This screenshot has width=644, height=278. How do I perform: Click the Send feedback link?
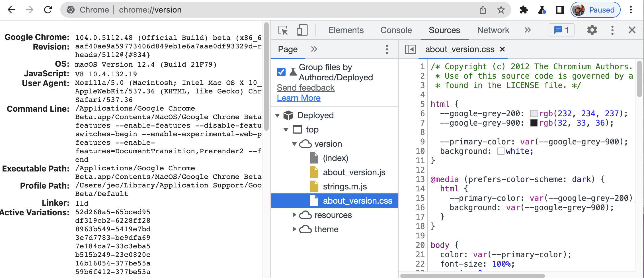305,88
